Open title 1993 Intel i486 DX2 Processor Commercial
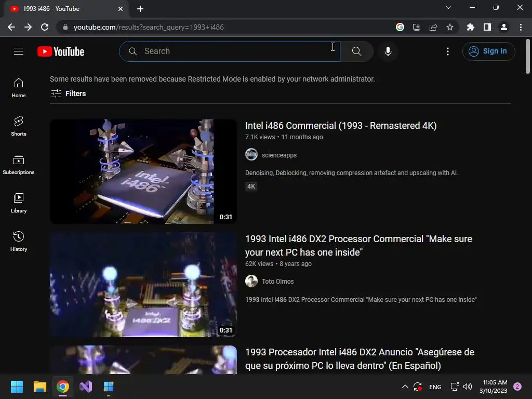This screenshot has width=532, height=399. 358,246
